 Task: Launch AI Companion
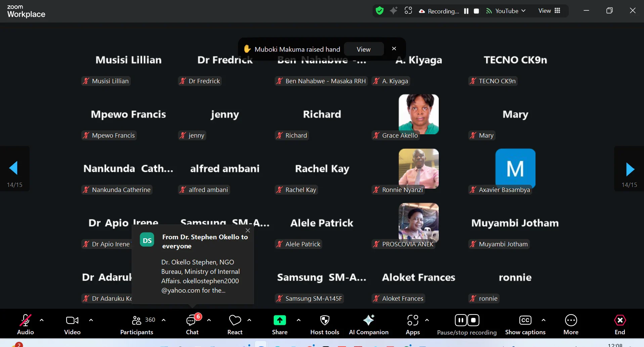369,325
